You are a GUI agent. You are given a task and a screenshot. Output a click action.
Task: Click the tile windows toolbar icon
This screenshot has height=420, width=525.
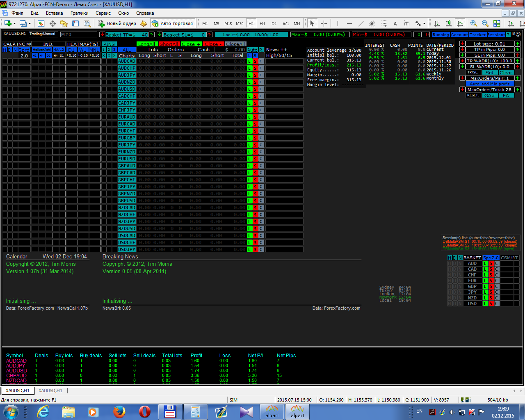coord(497,23)
